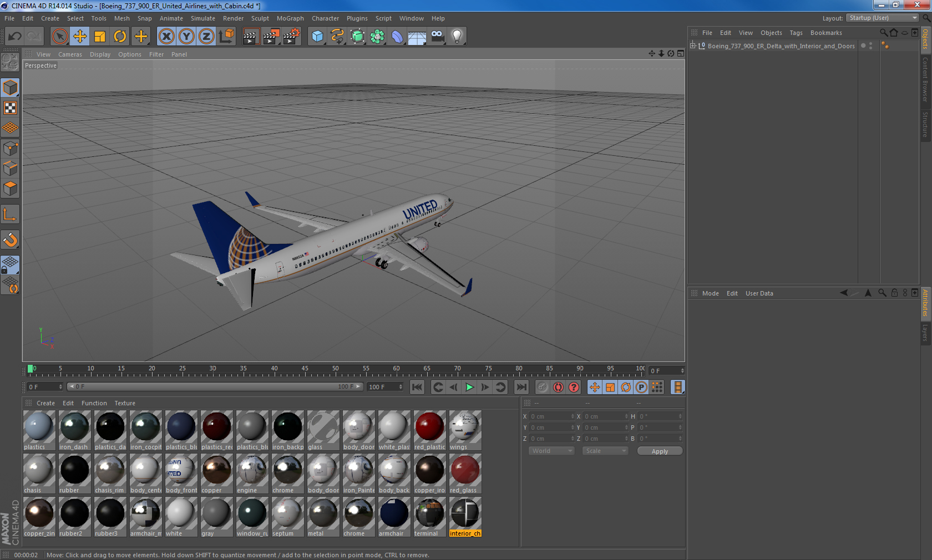The width and height of the screenshot is (932, 560).
Task: Go to end of animation
Action: (521, 387)
